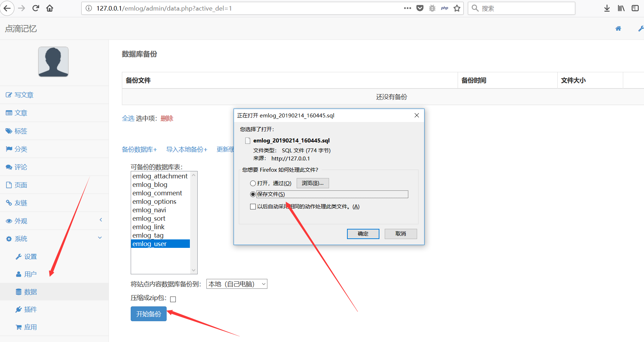Open the page actions three-dot menu
Viewport: 644px width, 342px height.
(408, 8)
